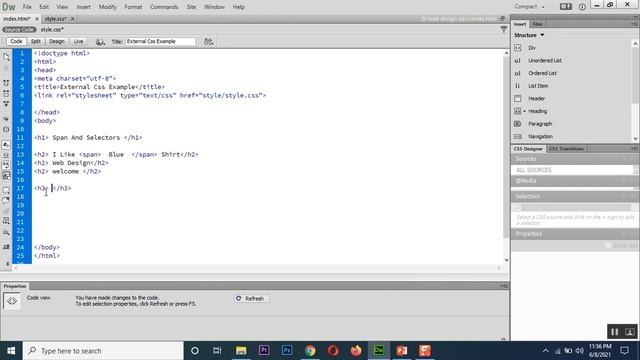Select the Source Code related file button
The image size is (640, 360).
[x=19, y=29]
